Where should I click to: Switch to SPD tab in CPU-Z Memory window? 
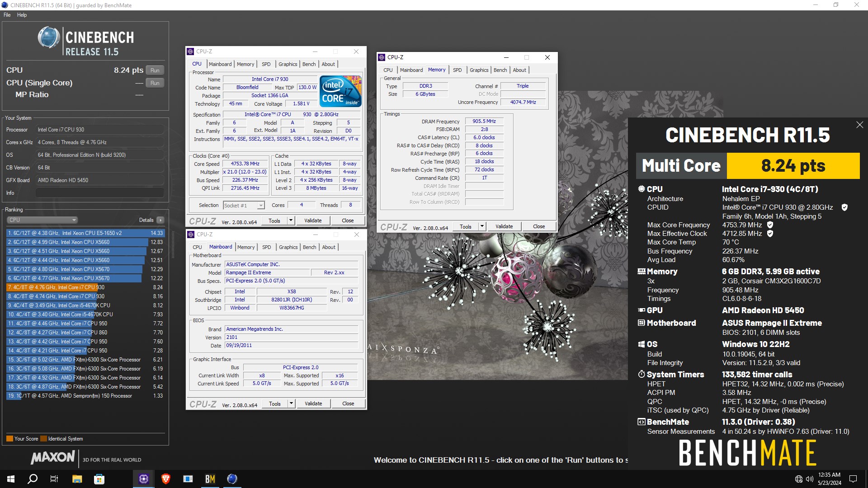tap(458, 70)
